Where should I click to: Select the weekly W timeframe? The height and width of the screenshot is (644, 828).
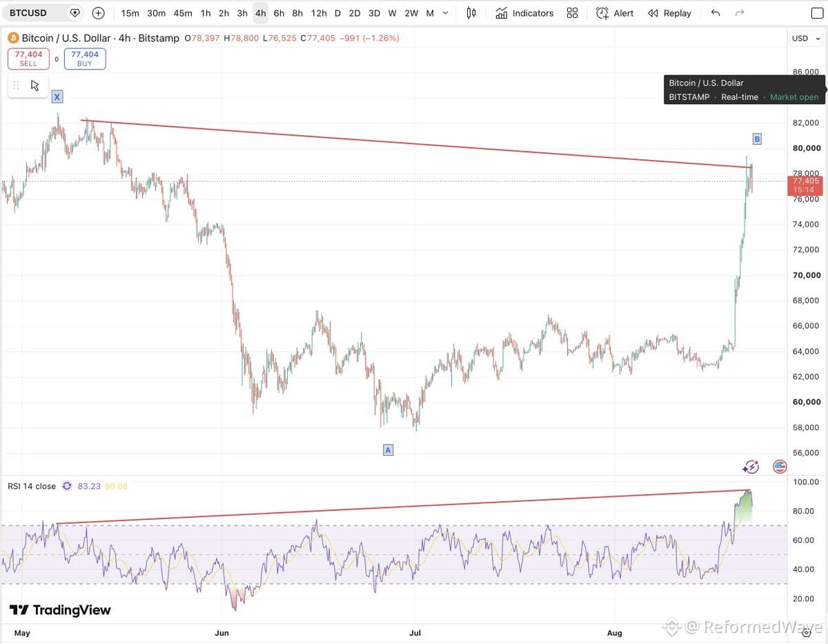tap(392, 13)
